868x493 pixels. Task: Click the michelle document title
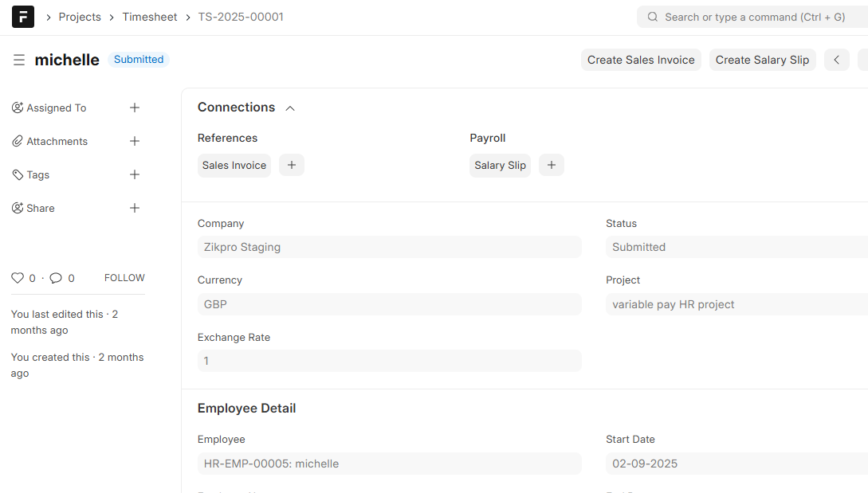tap(67, 60)
